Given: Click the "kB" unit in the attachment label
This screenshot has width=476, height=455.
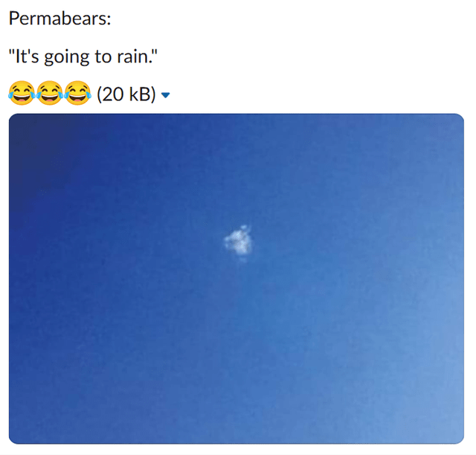Looking at the screenshot, I should tap(140, 94).
